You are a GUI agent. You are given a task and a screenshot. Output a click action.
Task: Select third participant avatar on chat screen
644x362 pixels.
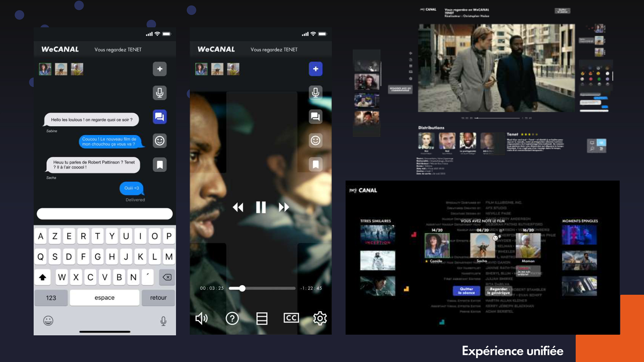(77, 69)
